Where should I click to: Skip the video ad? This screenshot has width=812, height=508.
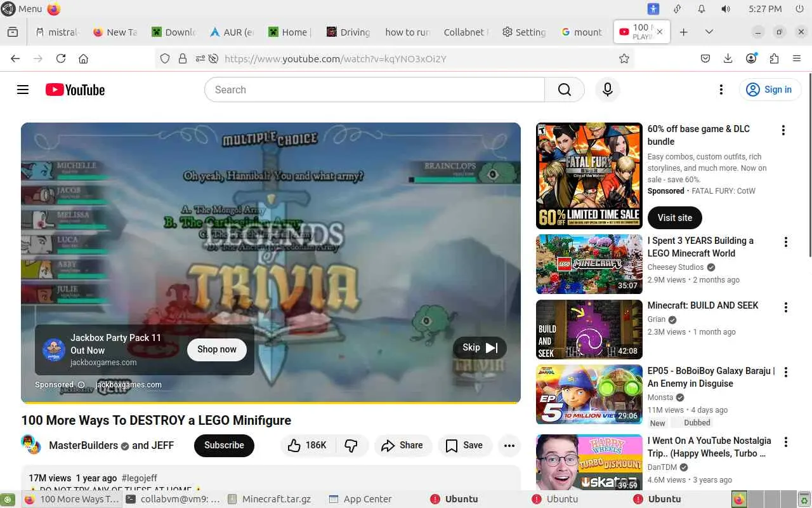(x=480, y=347)
